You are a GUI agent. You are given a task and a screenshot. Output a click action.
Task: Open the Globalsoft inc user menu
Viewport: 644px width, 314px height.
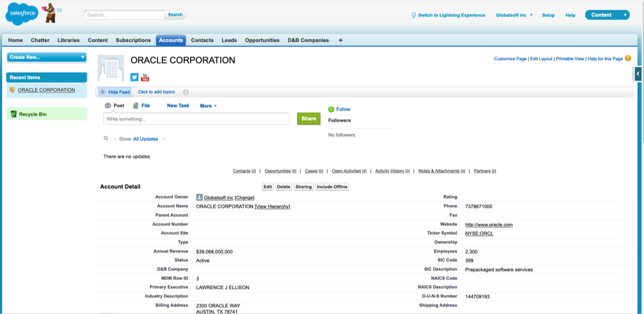tap(514, 15)
